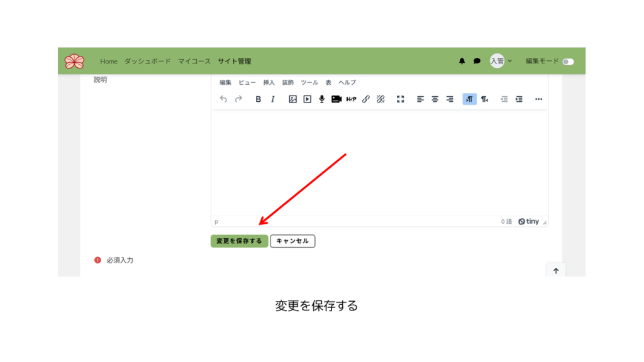Toggle left-to-right text direction button
Image resolution: width=644 pixels, height=362 pixels.
(469, 99)
